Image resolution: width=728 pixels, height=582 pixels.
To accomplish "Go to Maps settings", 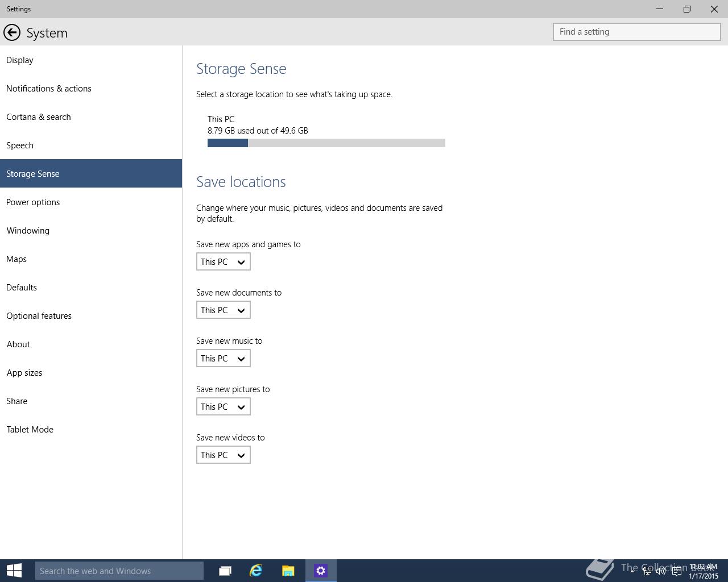I will point(91,259).
